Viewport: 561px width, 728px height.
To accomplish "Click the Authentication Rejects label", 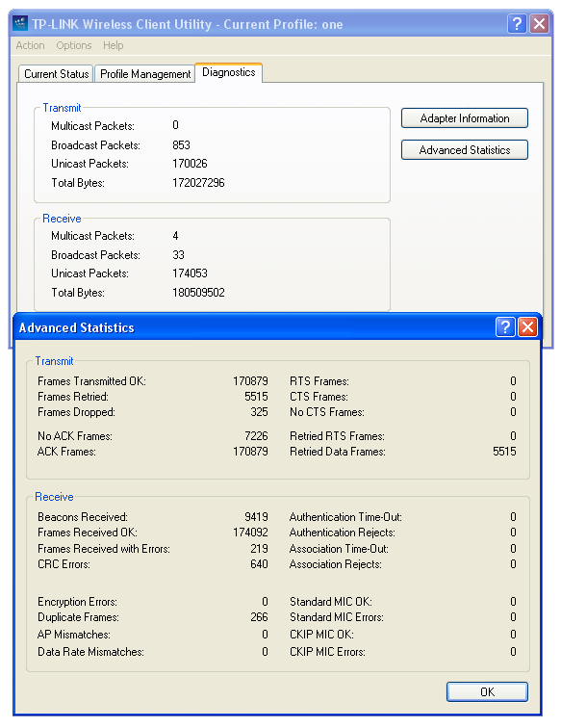I will pyautogui.click(x=343, y=533).
